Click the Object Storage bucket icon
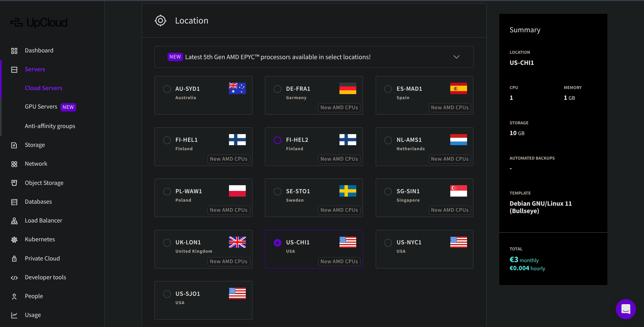The height and width of the screenshot is (327, 644). click(14, 183)
